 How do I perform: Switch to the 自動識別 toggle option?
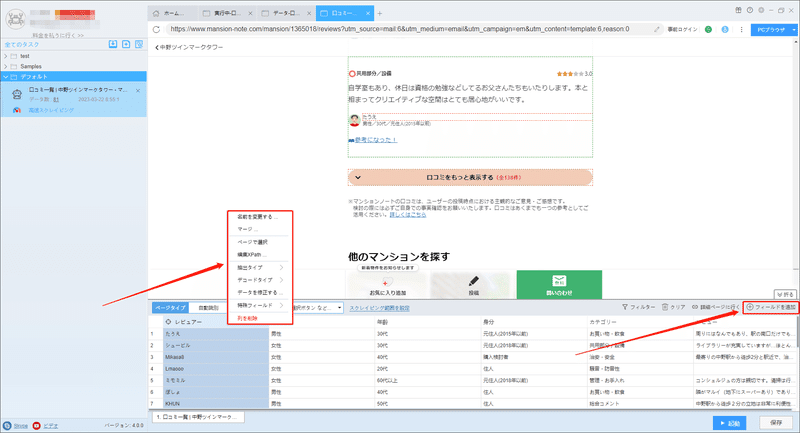[x=208, y=308]
